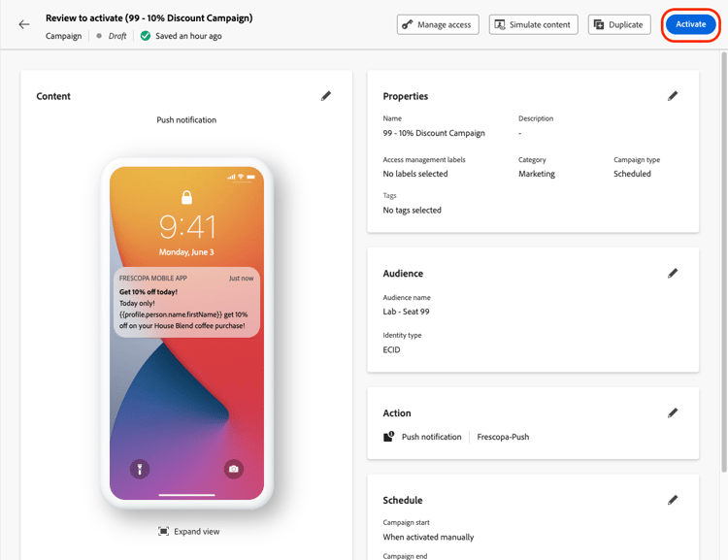
Task: Click 'No tags selected' text
Action: tap(412, 210)
